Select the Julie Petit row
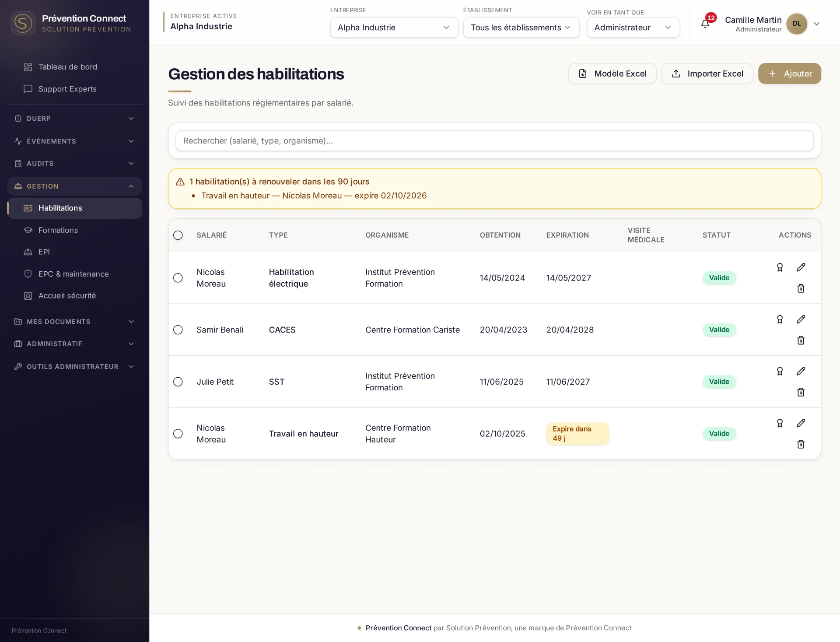 178,382
